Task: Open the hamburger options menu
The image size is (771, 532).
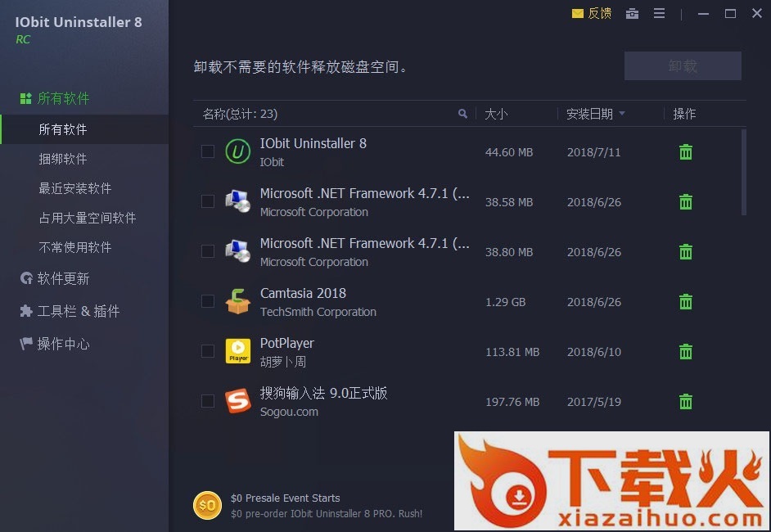Action: (x=659, y=13)
